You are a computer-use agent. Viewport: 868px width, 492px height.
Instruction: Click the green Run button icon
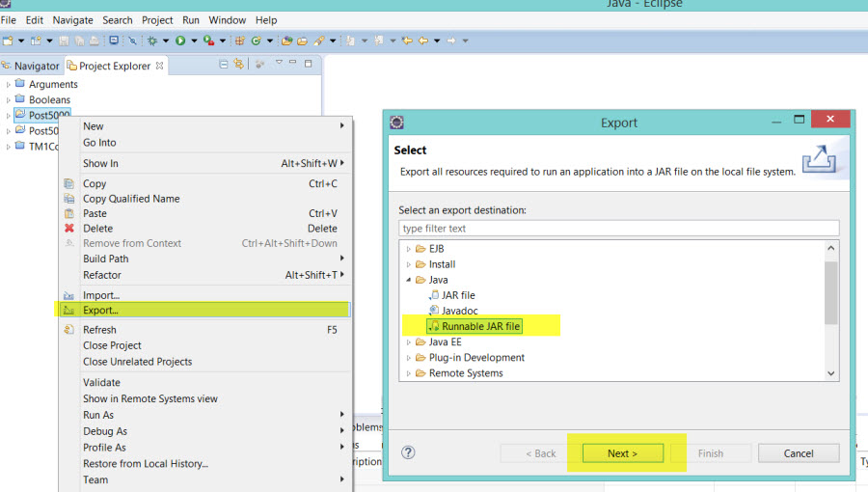[x=180, y=41]
